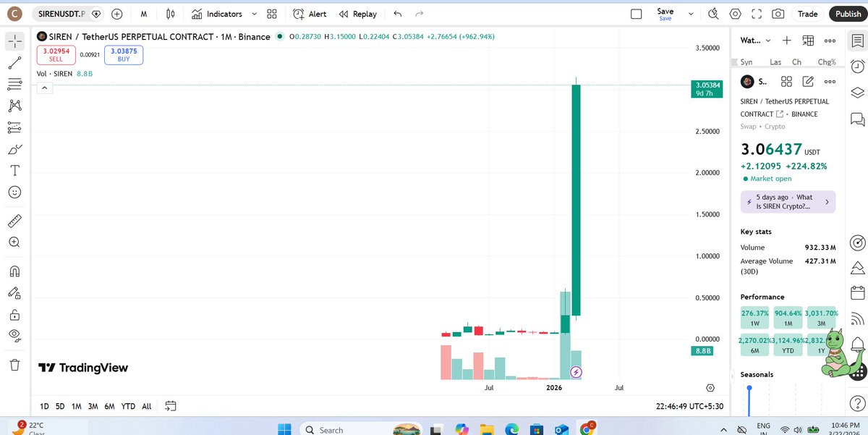Open watchlist advanced view icon
The width and height of the screenshot is (868, 435).
coord(808,41)
